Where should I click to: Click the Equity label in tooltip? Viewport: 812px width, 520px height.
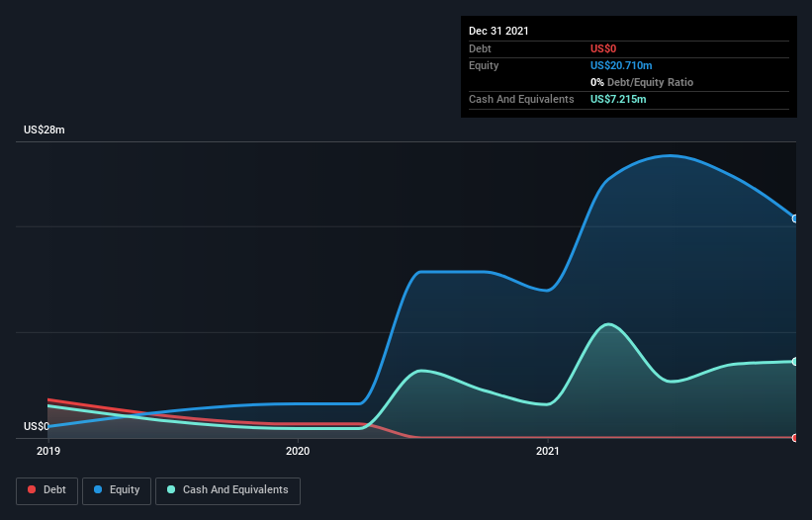(x=484, y=65)
